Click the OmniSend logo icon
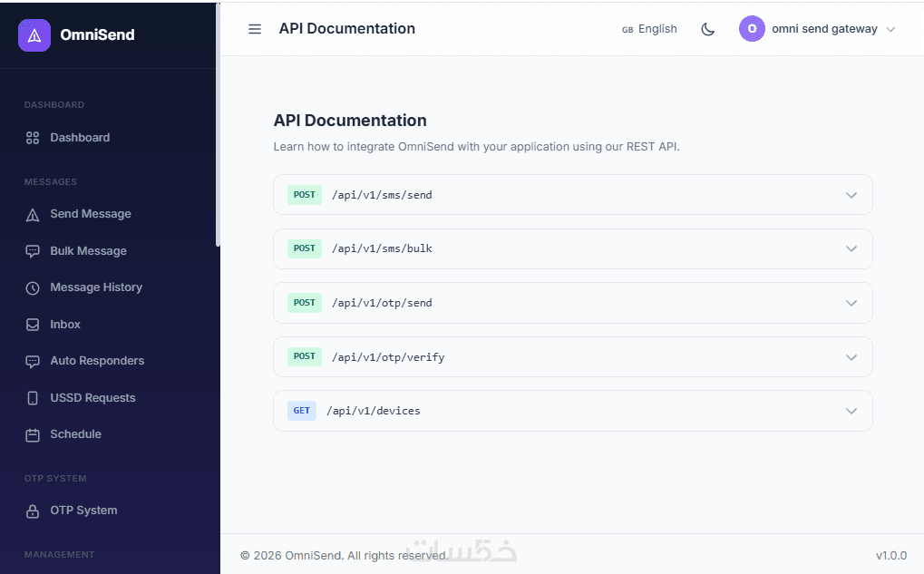 34,34
